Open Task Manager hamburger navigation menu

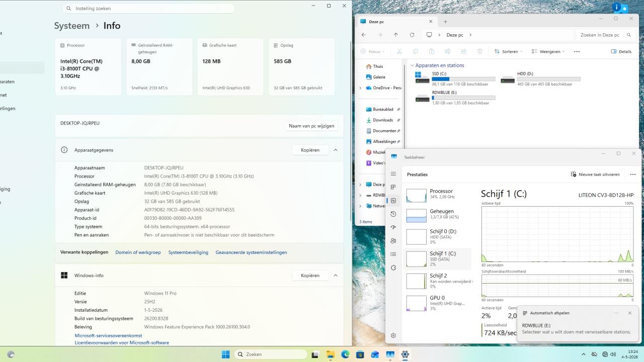[393, 174]
